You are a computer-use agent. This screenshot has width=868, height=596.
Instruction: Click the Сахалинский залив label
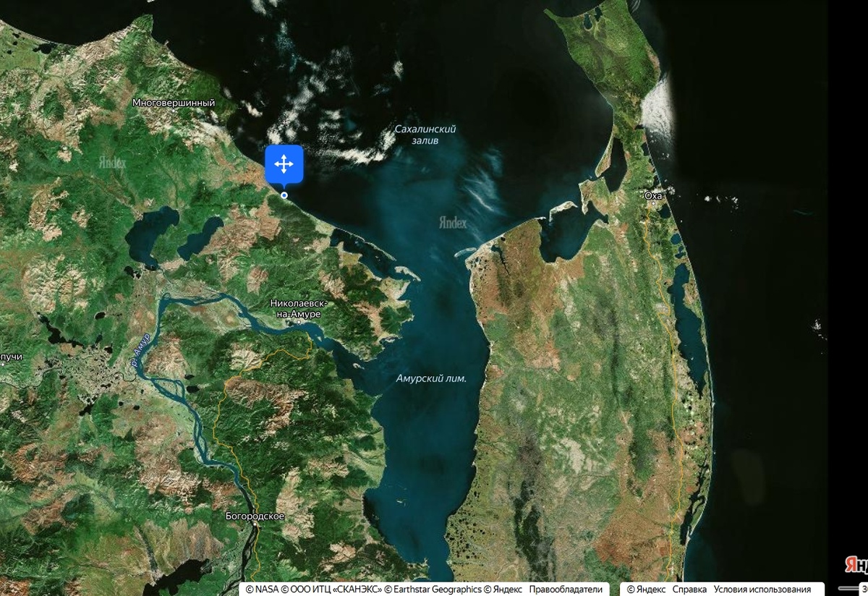tap(425, 135)
